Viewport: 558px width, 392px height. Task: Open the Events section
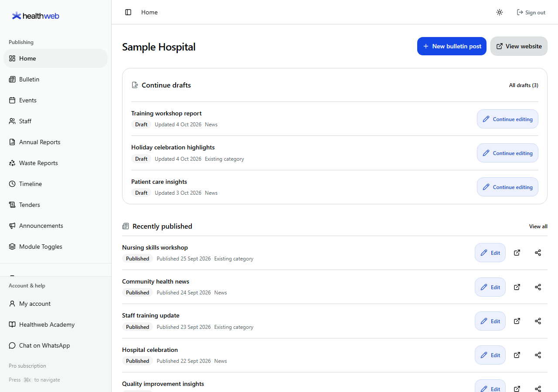pos(55,100)
